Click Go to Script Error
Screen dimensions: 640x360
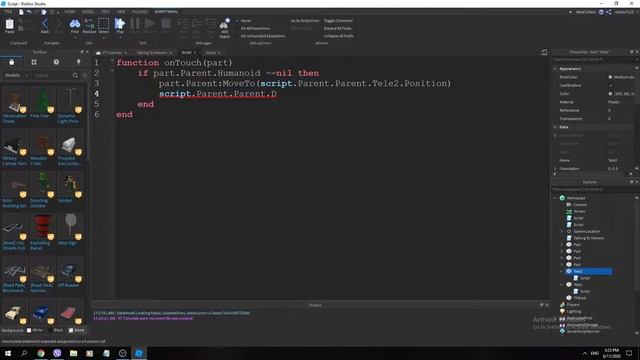[x=305, y=20]
